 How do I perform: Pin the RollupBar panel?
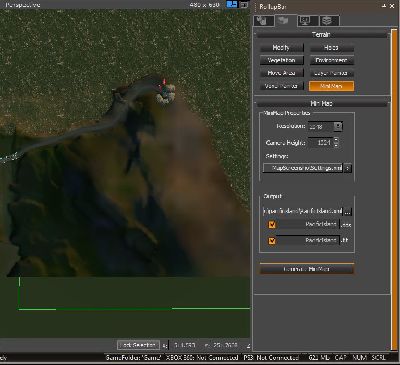[384, 6]
